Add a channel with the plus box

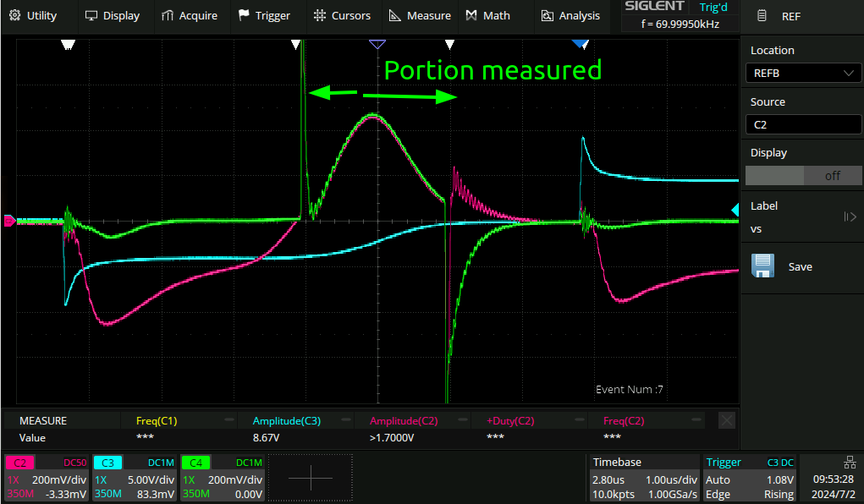(311, 478)
